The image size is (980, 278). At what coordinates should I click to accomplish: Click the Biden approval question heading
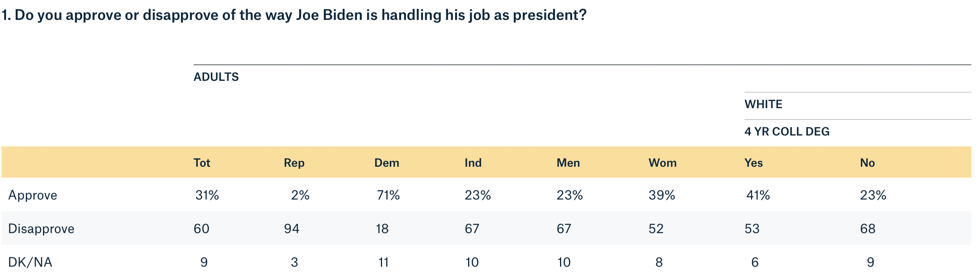pyautogui.click(x=294, y=15)
